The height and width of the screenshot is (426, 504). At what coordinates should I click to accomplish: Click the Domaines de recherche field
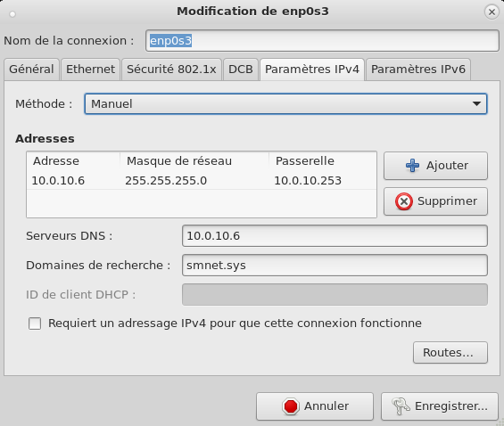(335, 266)
